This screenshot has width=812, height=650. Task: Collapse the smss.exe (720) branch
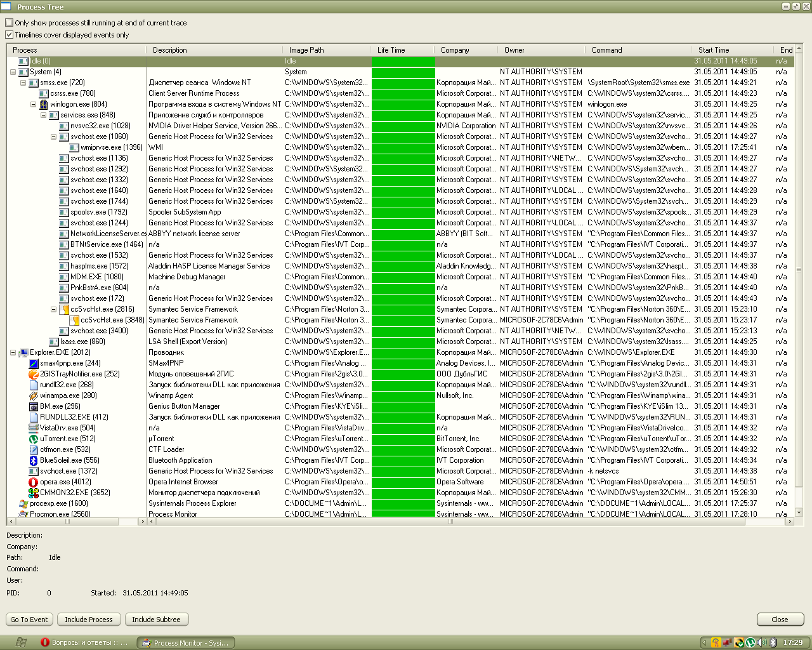[23, 83]
